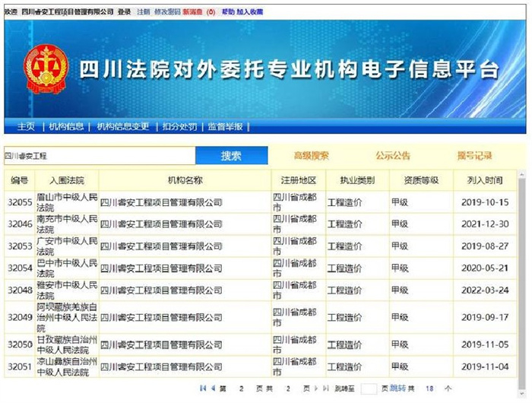Go to next page arrow

pyautogui.click(x=316, y=388)
